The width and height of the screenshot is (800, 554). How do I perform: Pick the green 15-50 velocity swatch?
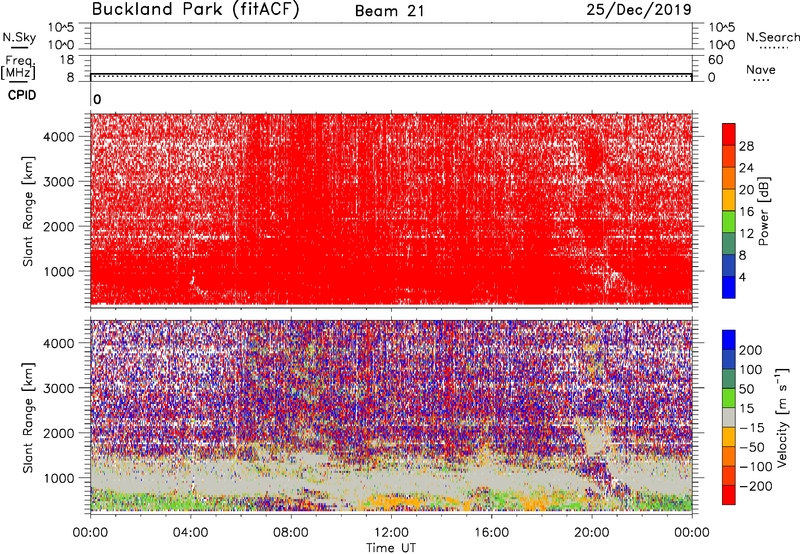coord(729,398)
